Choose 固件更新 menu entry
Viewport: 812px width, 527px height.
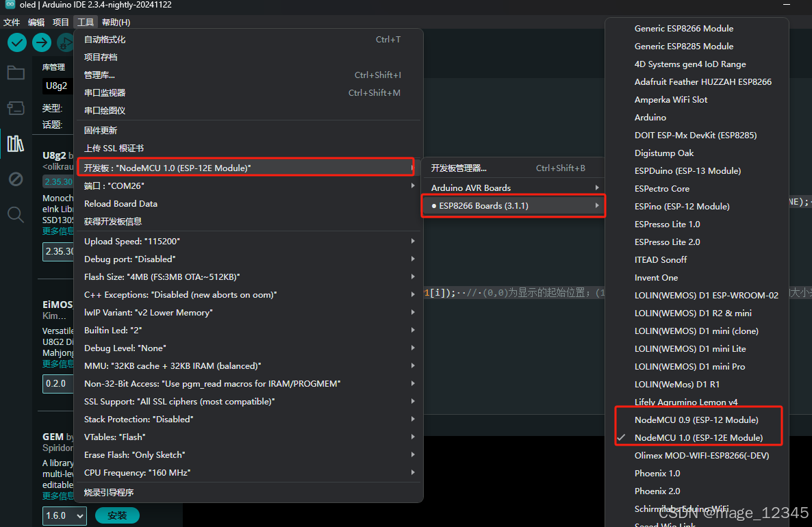tap(249, 131)
